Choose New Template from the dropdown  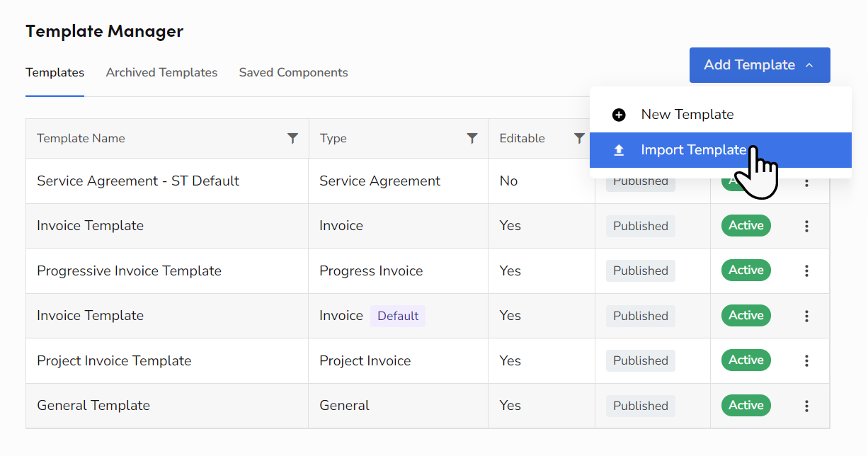pos(687,115)
